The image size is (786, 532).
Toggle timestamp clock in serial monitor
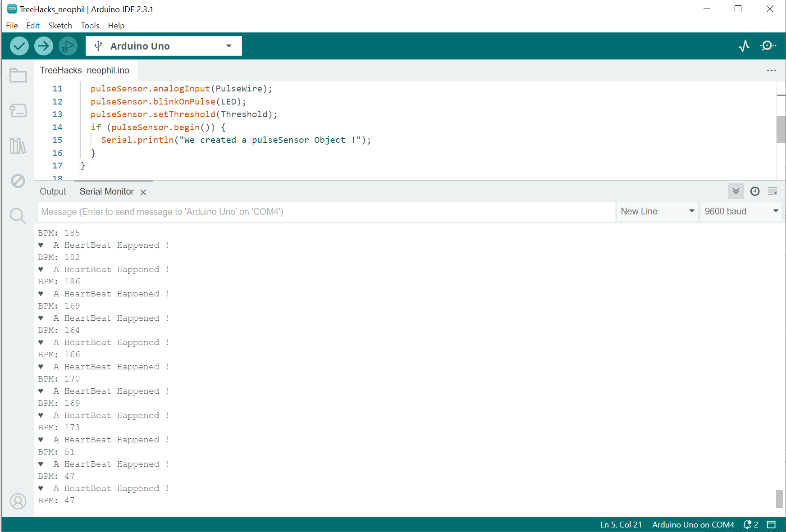(755, 191)
